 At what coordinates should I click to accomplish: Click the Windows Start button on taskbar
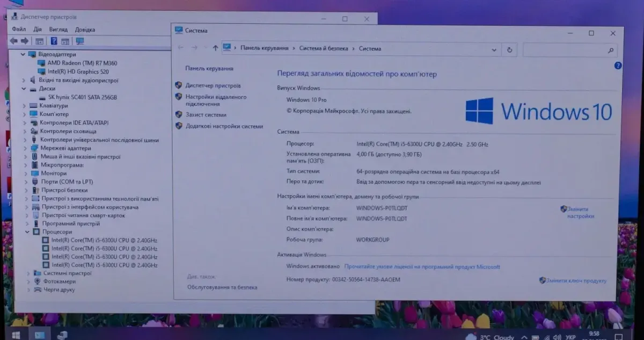coord(16,335)
